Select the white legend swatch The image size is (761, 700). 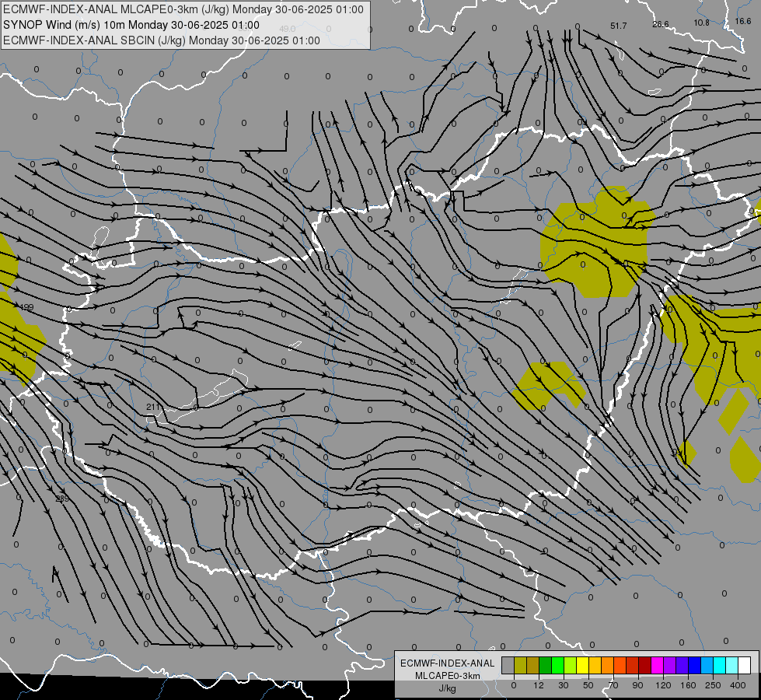click(x=744, y=665)
